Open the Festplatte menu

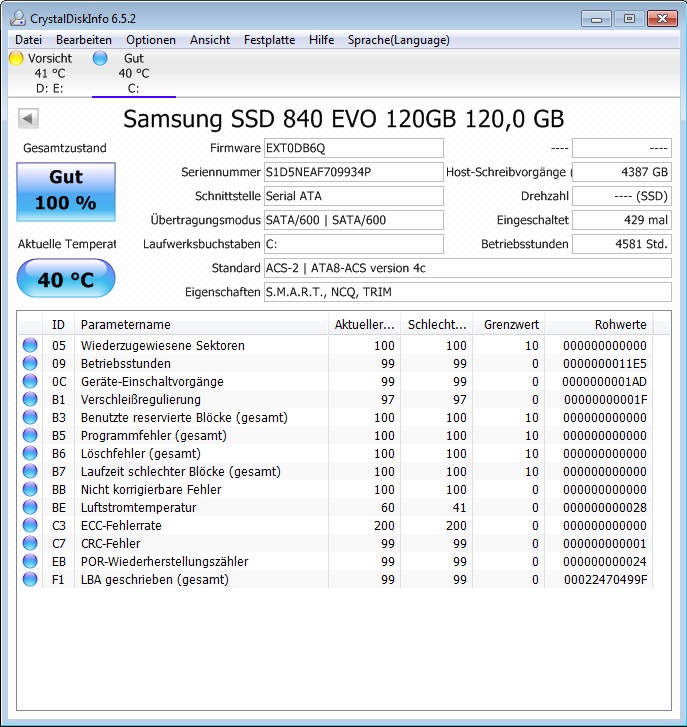point(269,40)
